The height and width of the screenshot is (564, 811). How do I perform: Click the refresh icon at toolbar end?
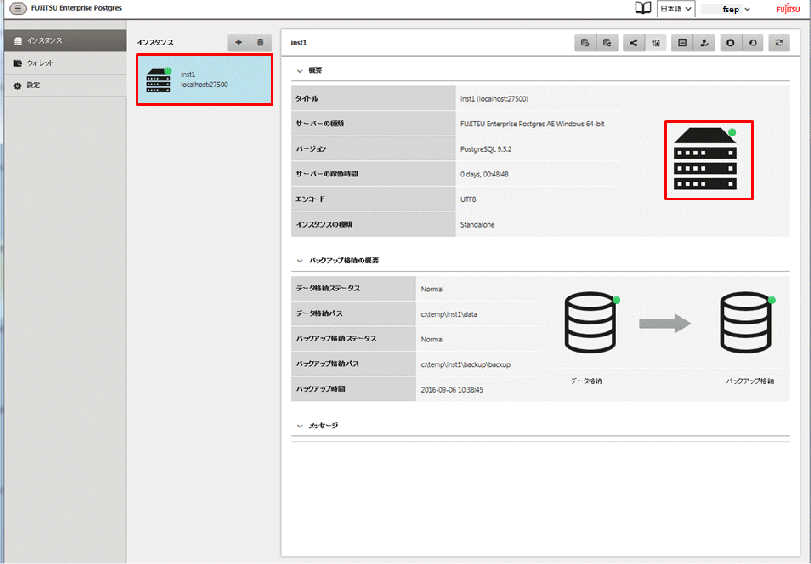pos(779,43)
